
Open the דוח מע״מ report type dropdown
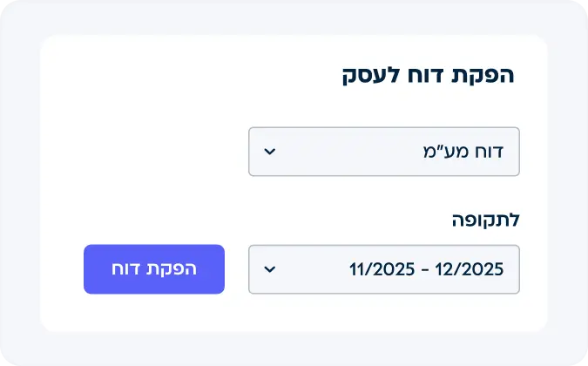384,152
